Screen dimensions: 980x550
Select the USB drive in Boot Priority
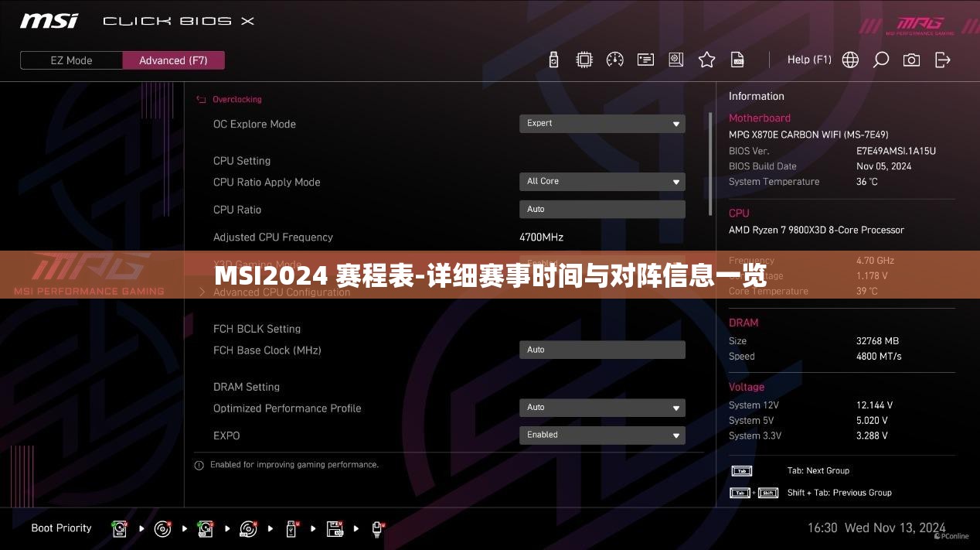click(291, 528)
